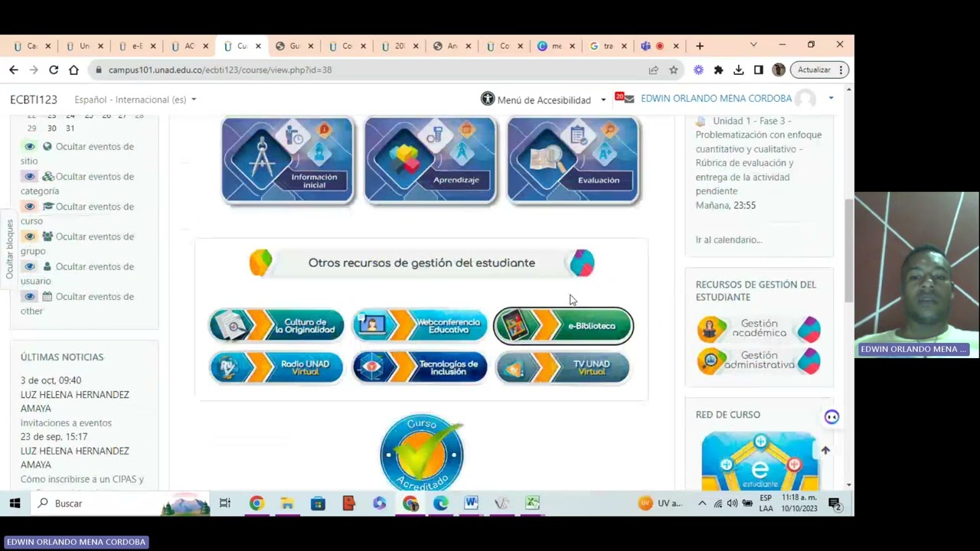Open Gestión académica block icon
The height and width of the screenshot is (551, 980).
point(759,329)
